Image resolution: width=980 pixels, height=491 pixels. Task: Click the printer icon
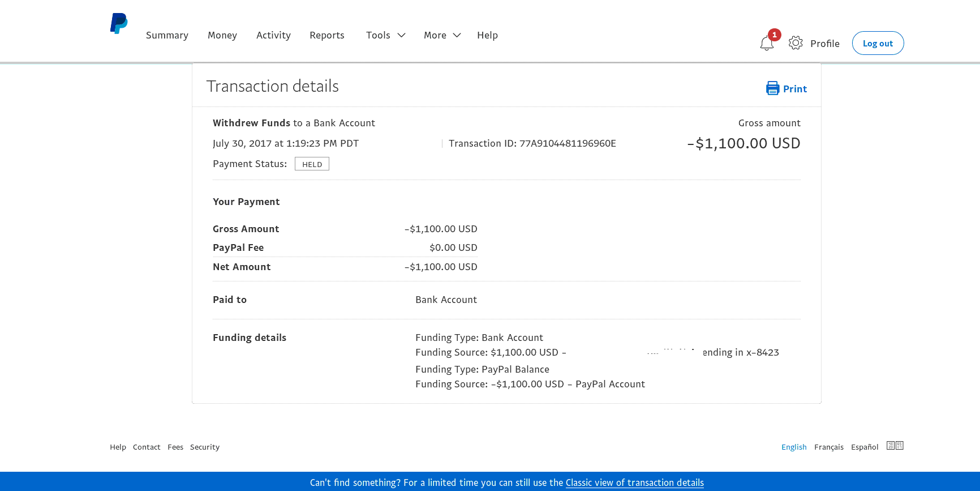pos(772,88)
